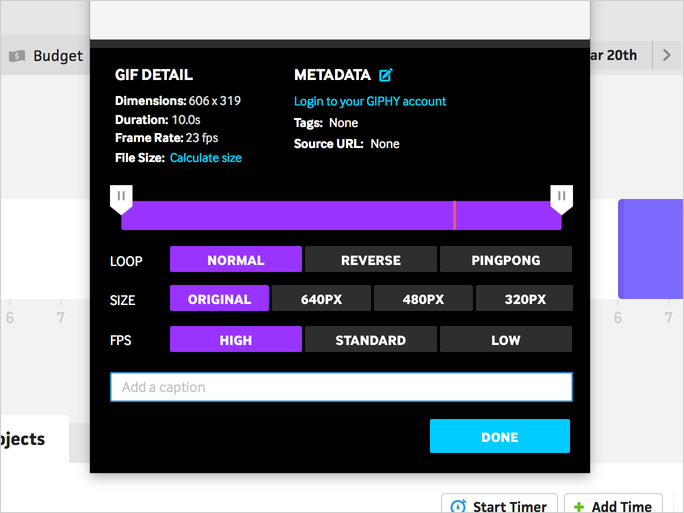Click the DONE button
The height and width of the screenshot is (513, 684).
pos(500,436)
